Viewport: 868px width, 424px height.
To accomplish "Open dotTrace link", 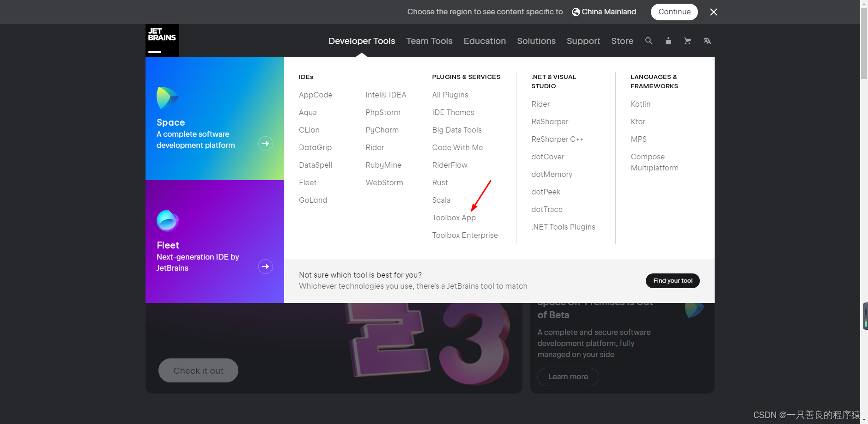I will tap(547, 209).
